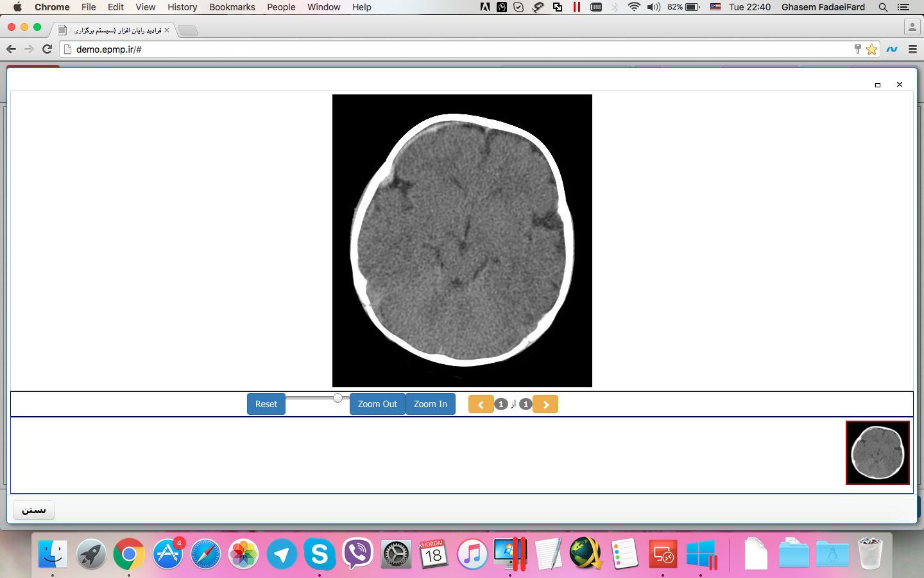Screen dimensions: 924x578
Task: Open Spotlight search in the menu bar
Action: [x=883, y=7]
